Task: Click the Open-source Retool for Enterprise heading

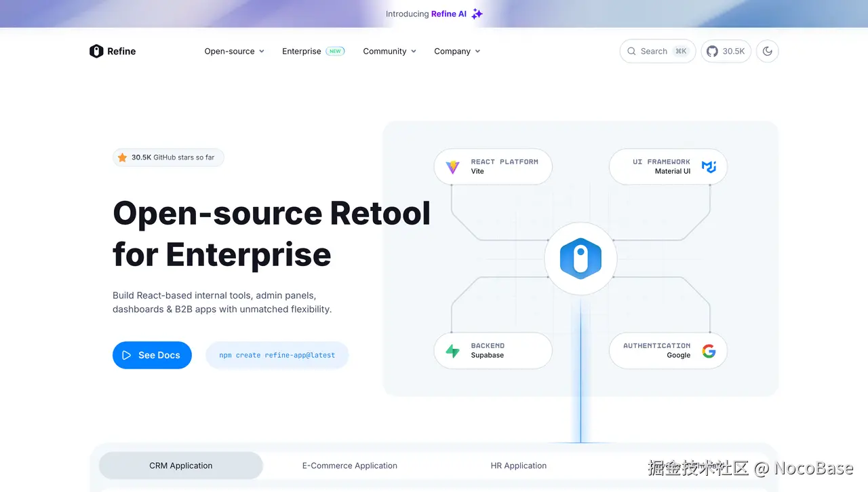Action: pyautogui.click(x=271, y=233)
